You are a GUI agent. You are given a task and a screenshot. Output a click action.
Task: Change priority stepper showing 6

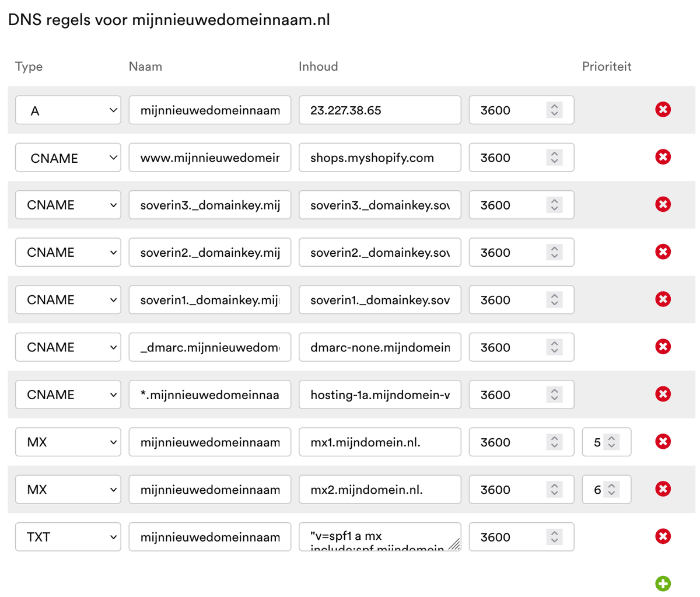click(x=611, y=489)
